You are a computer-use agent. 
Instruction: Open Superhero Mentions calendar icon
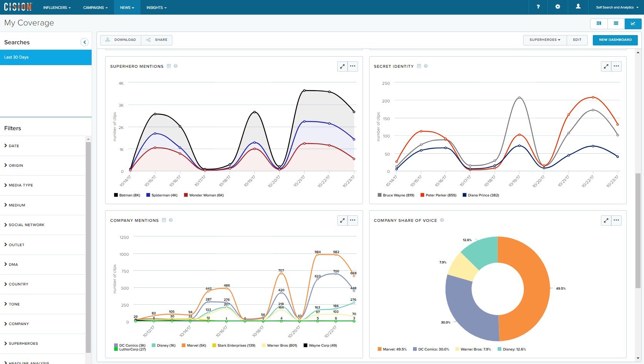tap(169, 66)
